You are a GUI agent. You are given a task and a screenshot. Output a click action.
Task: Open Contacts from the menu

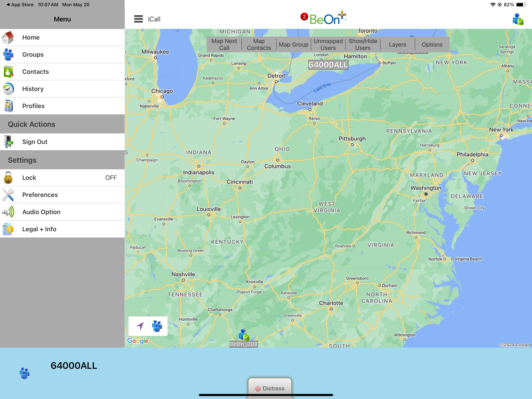click(62, 72)
